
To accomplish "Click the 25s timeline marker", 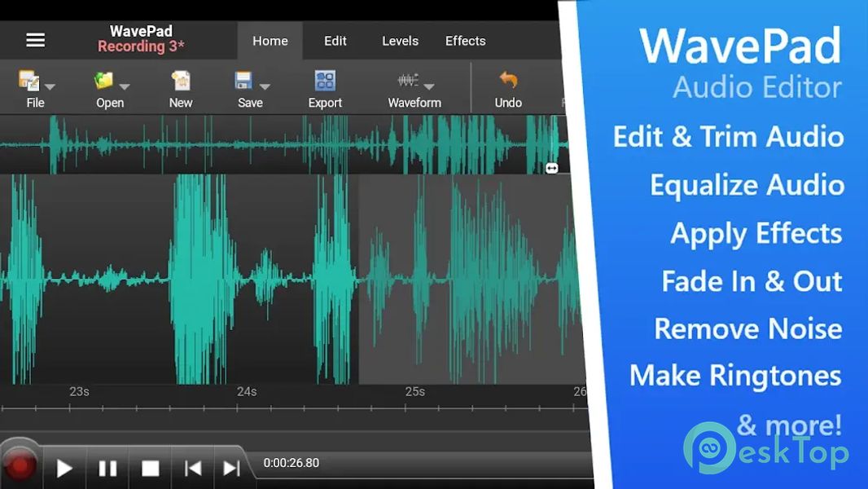I will (414, 391).
